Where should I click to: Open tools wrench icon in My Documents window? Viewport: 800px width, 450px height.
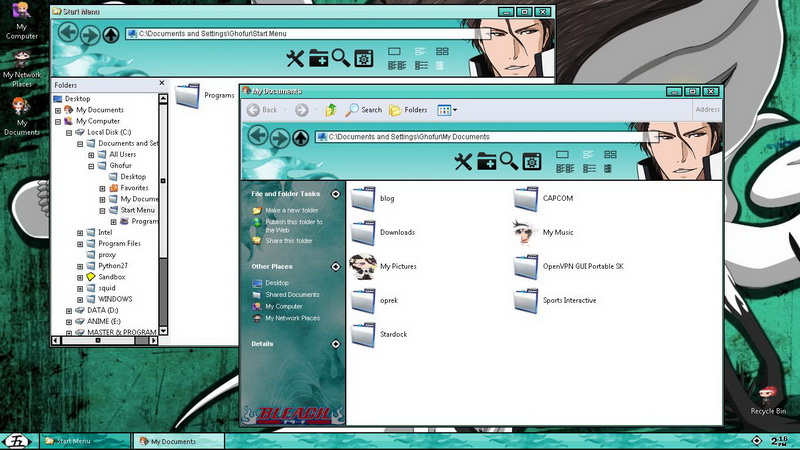pos(463,162)
